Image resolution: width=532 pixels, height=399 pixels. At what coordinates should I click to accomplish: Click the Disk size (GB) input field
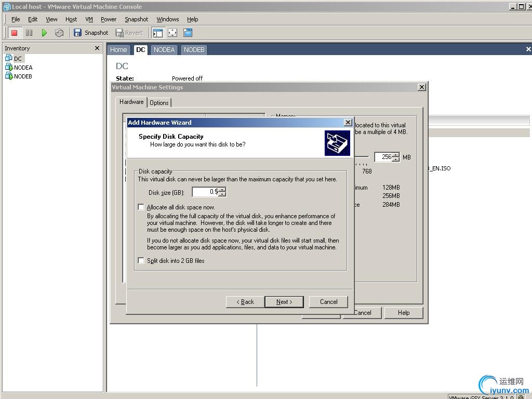[x=205, y=192]
